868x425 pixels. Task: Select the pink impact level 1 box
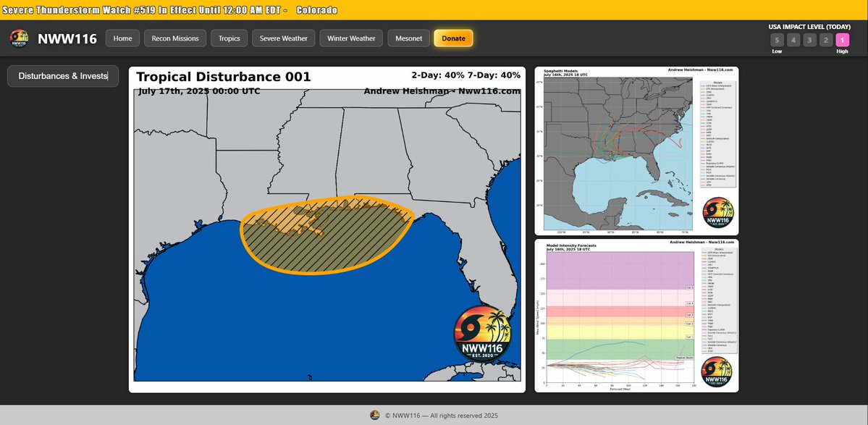tap(843, 40)
